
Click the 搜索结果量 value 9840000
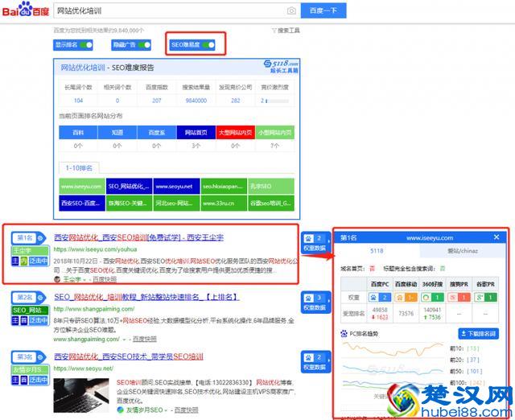coord(196,101)
